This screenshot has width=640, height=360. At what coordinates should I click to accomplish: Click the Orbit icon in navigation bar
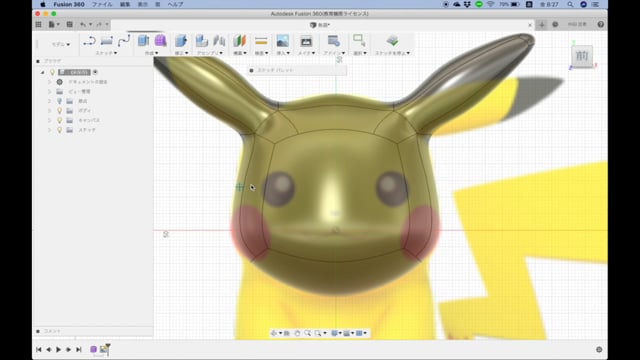pyautogui.click(x=274, y=333)
